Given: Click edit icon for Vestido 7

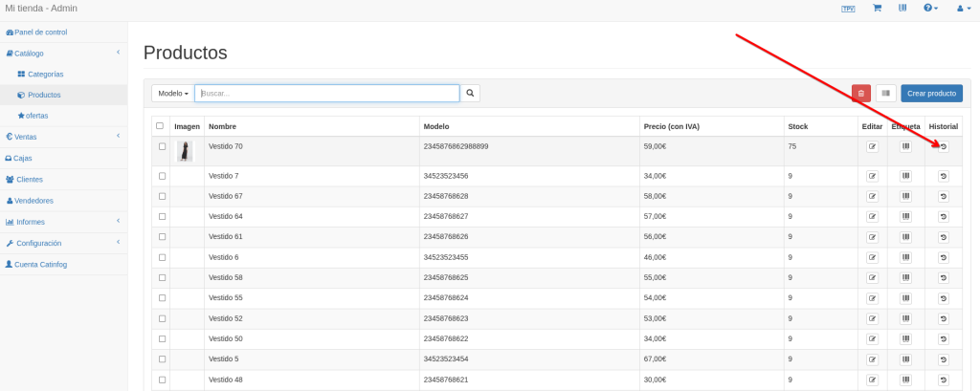Looking at the screenshot, I should pyautogui.click(x=872, y=176).
